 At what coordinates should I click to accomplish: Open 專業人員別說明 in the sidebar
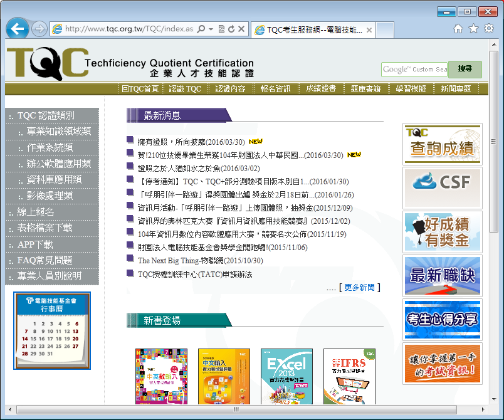coord(52,276)
